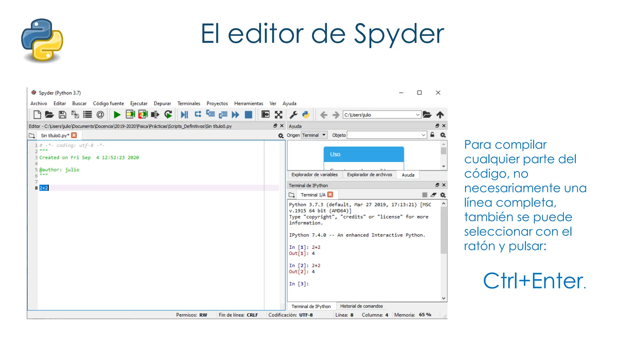Go to parent directory arrow
The width and height of the screenshot is (644, 362).
[x=440, y=115]
